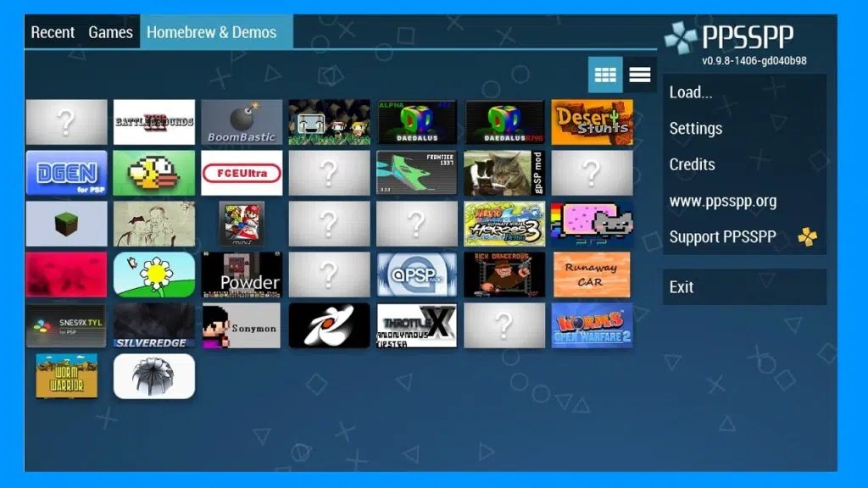The height and width of the screenshot is (488, 868).
Task: Open the Games tab
Action: coord(111,32)
